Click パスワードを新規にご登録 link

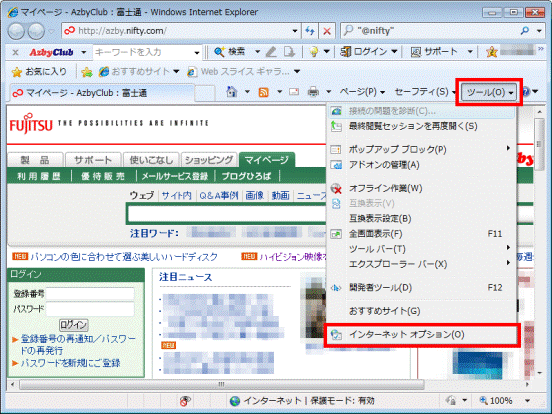70,363
